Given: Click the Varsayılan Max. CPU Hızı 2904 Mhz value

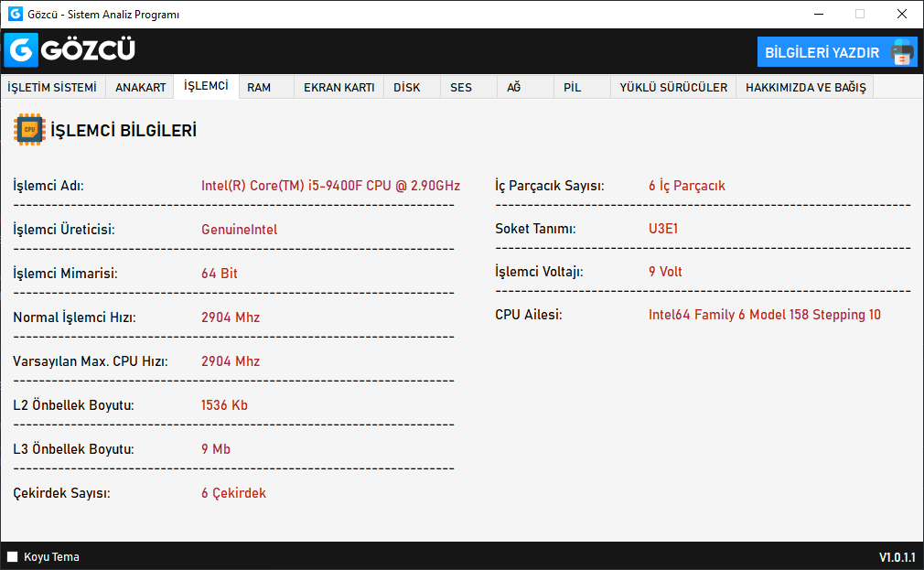Looking at the screenshot, I should pyautogui.click(x=231, y=361).
